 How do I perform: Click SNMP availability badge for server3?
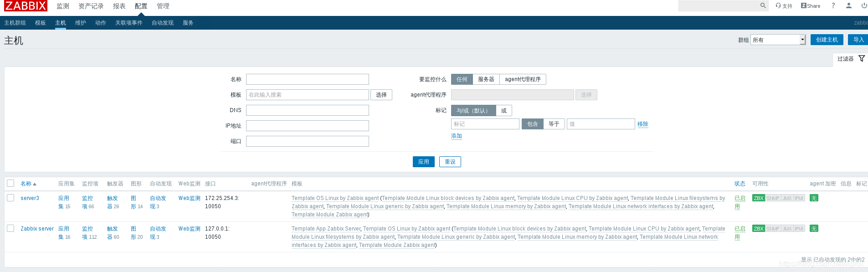coord(773,198)
